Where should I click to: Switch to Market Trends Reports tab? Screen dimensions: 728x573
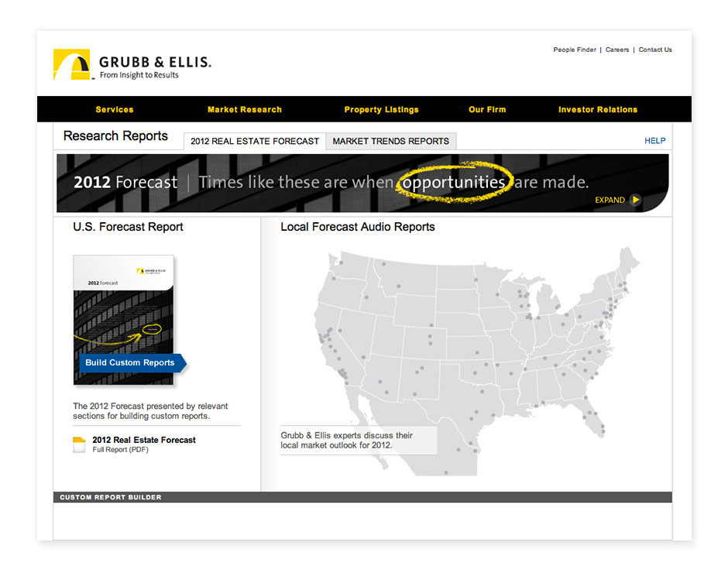click(391, 141)
